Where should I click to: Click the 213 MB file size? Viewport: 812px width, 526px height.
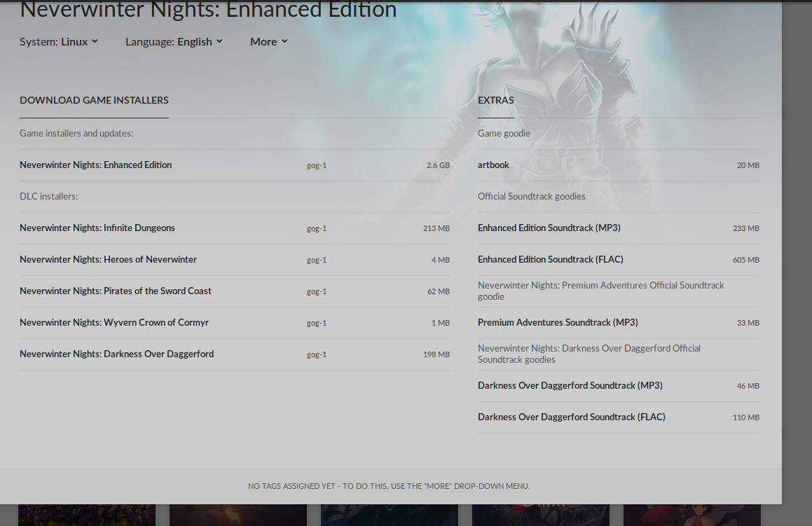point(436,228)
